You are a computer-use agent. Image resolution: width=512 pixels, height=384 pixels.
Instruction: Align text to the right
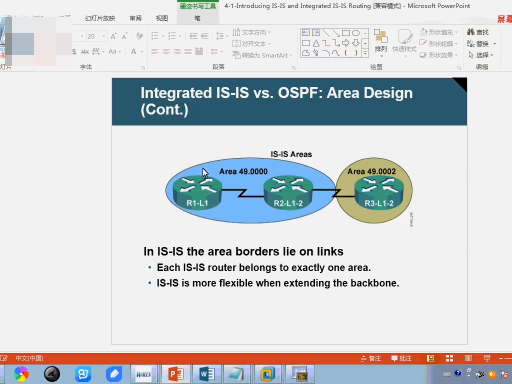[x=177, y=51]
